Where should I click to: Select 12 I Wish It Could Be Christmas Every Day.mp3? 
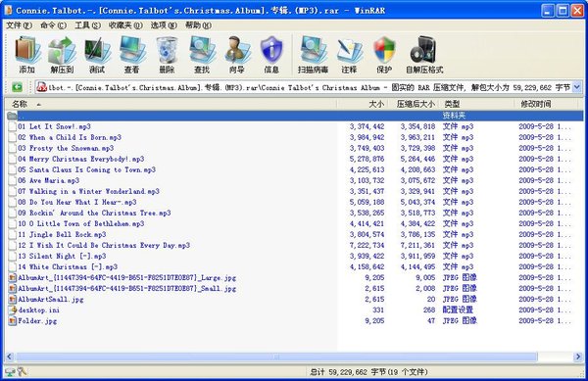[104, 246]
